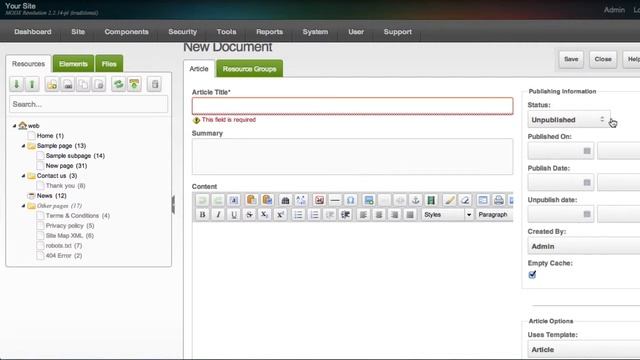Screen dimensions: 640x360
Task: Open calendar for Published On date
Action: [587, 151]
